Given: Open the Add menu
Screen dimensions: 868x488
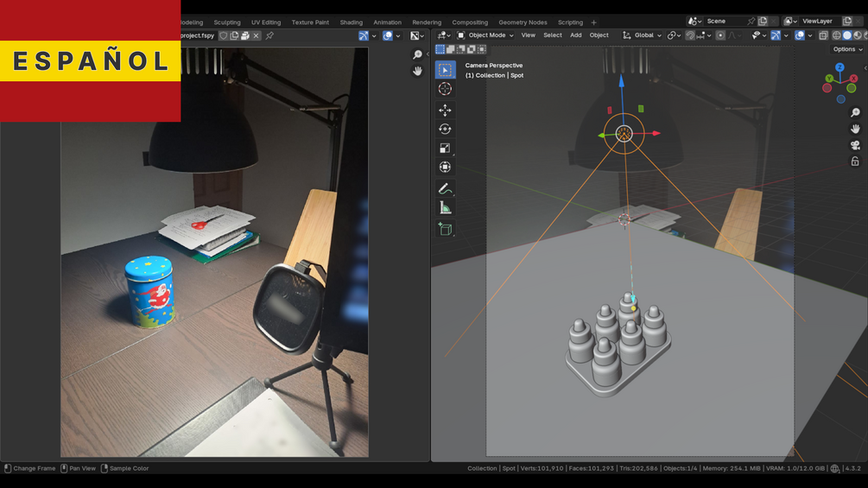Looking at the screenshot, I should (x=576, y=35).
